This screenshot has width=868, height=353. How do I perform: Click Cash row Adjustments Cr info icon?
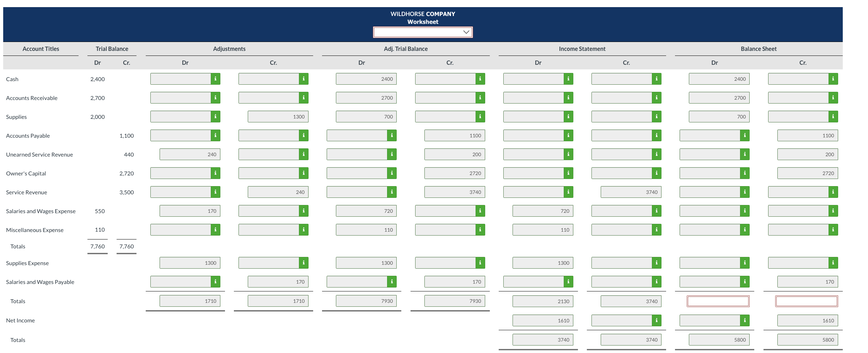click(304, 79)
